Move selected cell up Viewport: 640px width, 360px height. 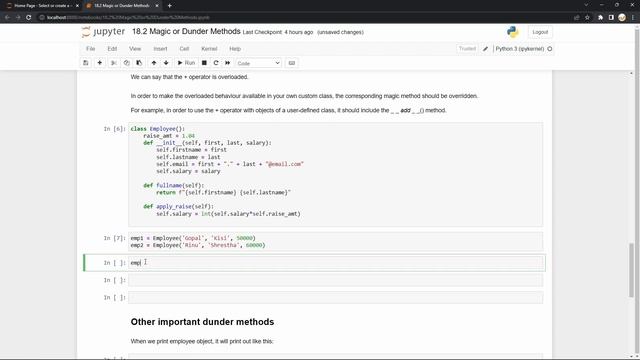tap(154, 63)
